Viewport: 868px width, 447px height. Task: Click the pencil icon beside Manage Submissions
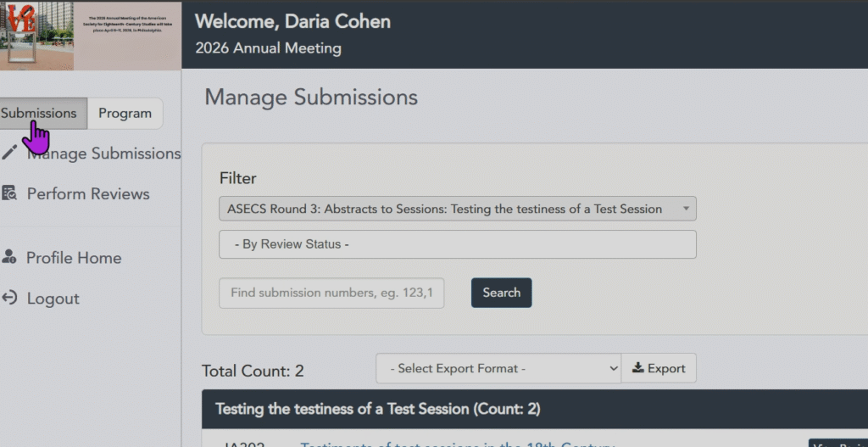[9, 153]
